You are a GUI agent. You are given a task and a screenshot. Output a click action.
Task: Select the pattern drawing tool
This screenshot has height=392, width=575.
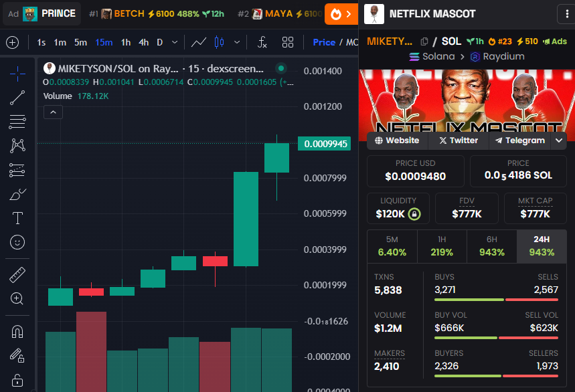click(x=17, y=146)
